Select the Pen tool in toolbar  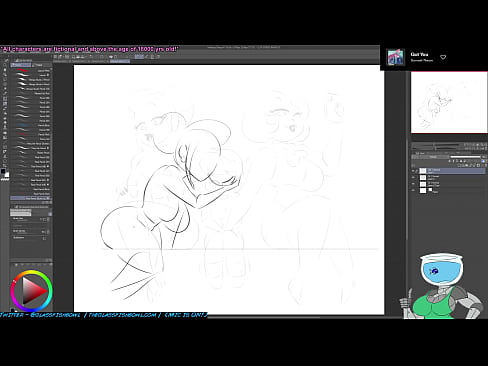[x=5, y=99]
